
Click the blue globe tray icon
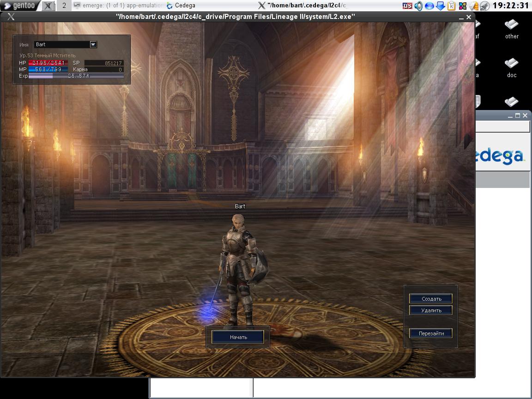click(x=429, y=6)
